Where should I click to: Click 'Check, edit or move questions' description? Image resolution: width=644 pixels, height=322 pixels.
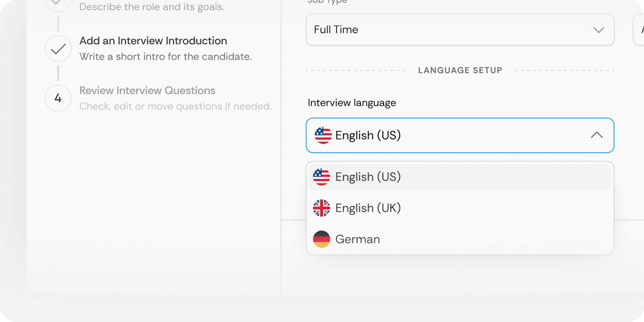[175, 106]
